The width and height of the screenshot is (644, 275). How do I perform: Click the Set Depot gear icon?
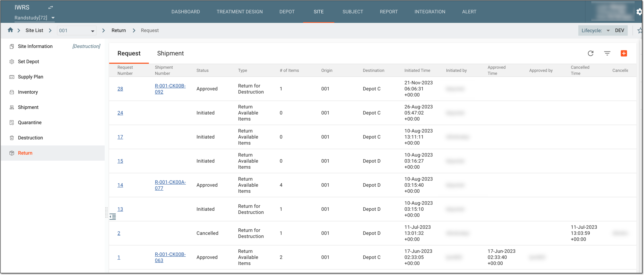click(x=12, y=62)
